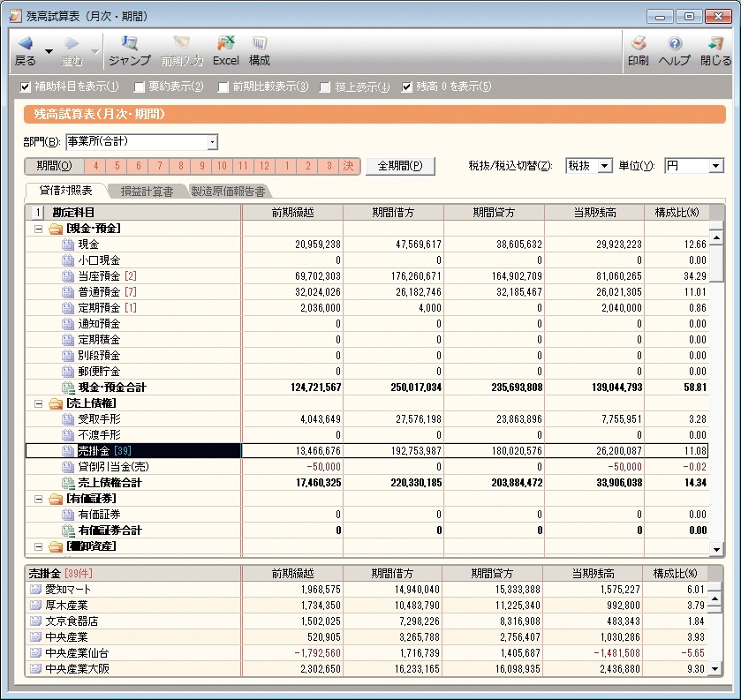Click the 売掛金 account icon
The height and width of the screenshot is (700, 741).
tap(68, 451)
